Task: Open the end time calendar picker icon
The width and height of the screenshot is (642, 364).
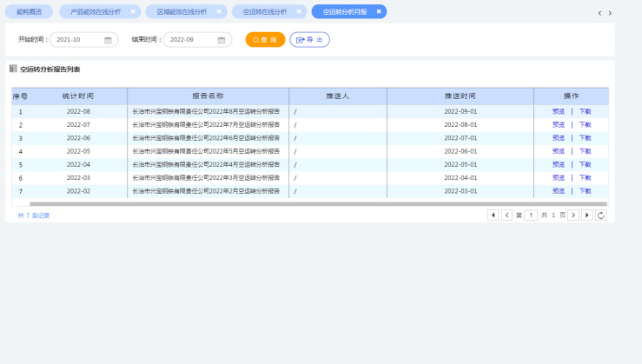Action: point(222,40)
